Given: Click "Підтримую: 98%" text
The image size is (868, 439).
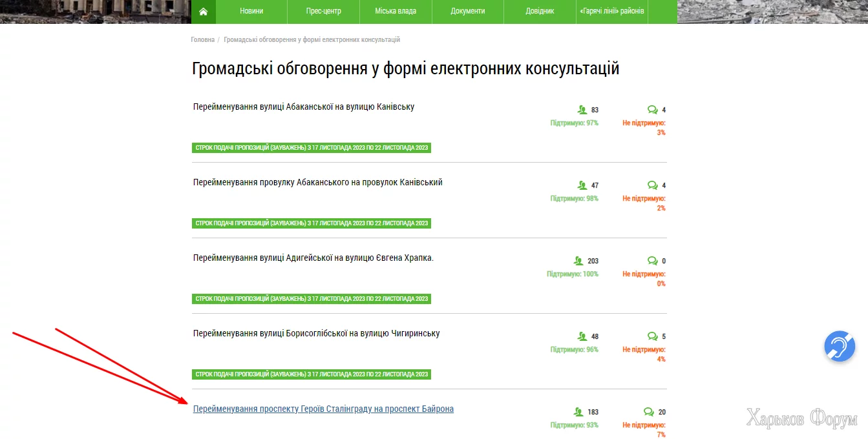Looking at the screenshot, I should coord(575,198).
